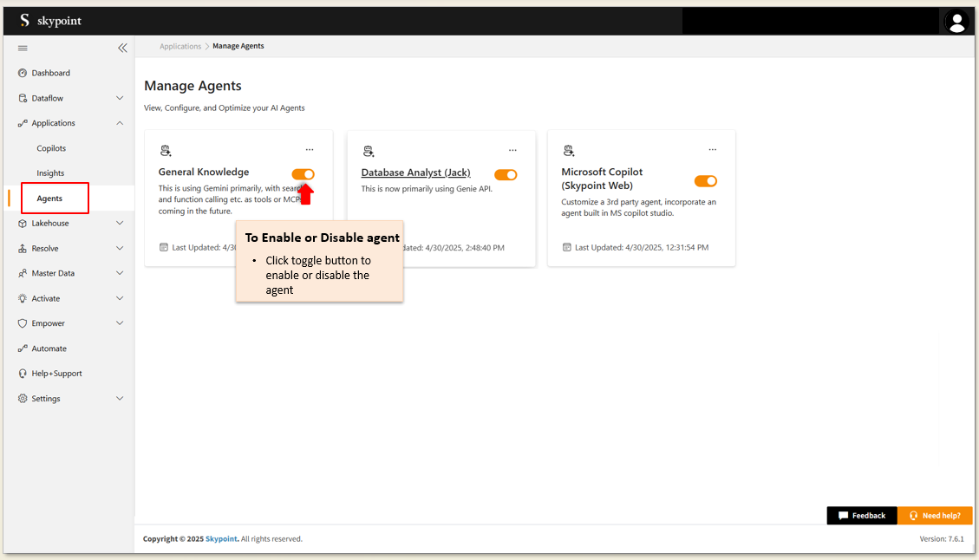The height and width of the screenshot is (560, 979).
Task: Click the Feedback button
Action: pos(862,516)
